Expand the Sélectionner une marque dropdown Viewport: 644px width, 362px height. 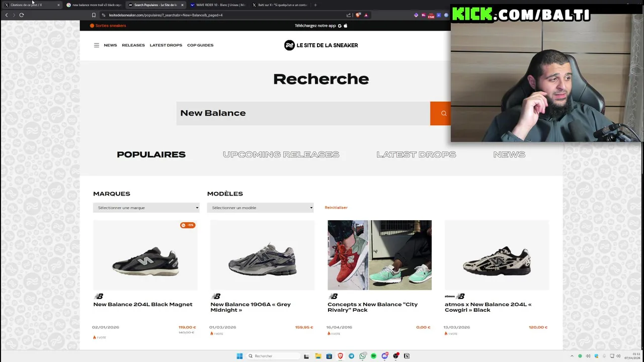tap(146, 208)
